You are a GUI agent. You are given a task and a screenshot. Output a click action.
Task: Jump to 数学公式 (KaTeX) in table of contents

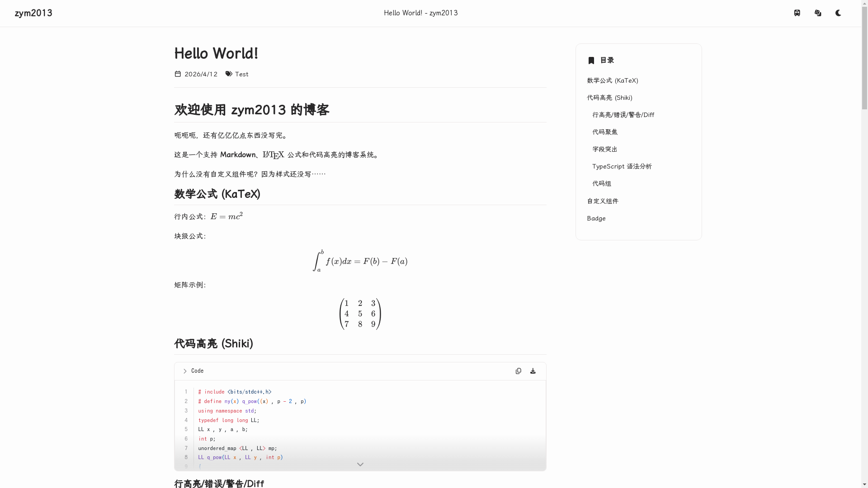pyautogui.click(x=613, y=80)
